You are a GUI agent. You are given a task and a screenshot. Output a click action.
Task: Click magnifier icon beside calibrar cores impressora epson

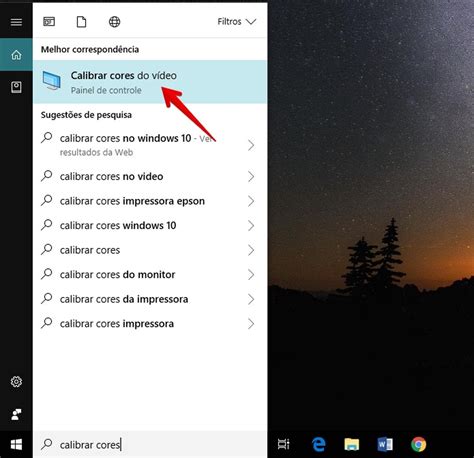[x=47, y=200]
